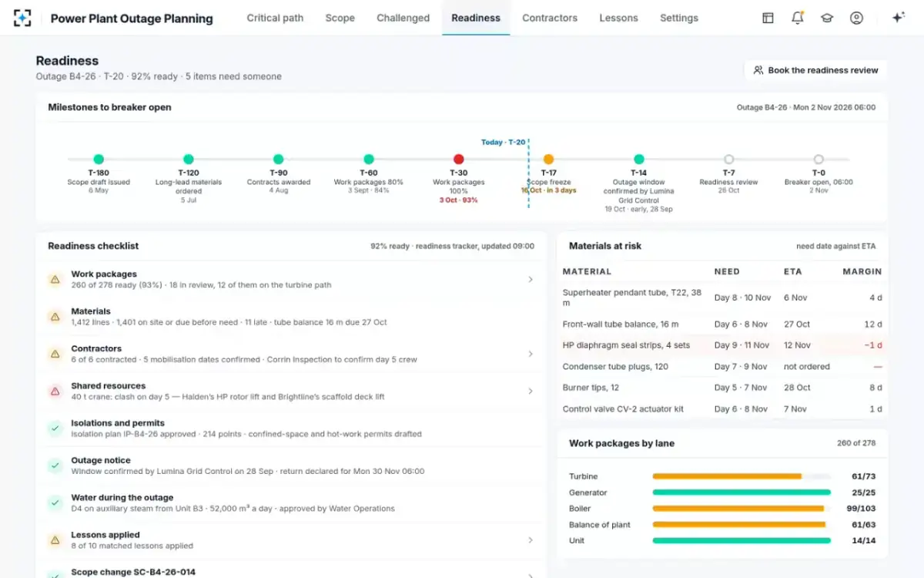
Task: Click the Balance of plant progress bar
Action: (x=742, y=525)
